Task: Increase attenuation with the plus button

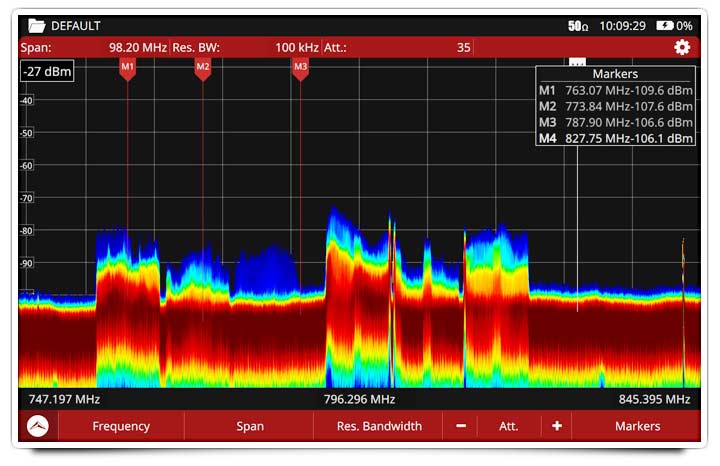Action: pyautogui.click(x=557, y=426)
